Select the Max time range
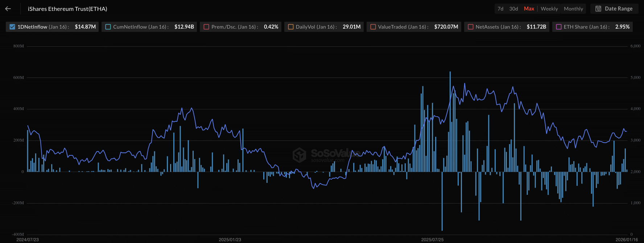Screen dimensions: 644x243 (x=529, y=9)
